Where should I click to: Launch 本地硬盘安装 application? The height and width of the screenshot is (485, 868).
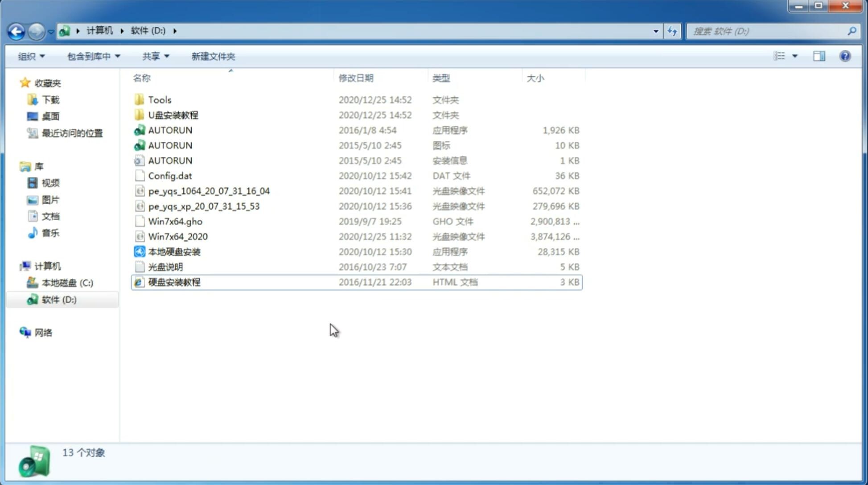coord(174,251)
